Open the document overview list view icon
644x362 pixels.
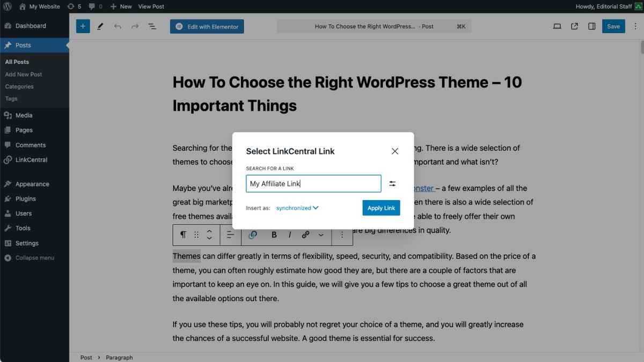(152, 26)
